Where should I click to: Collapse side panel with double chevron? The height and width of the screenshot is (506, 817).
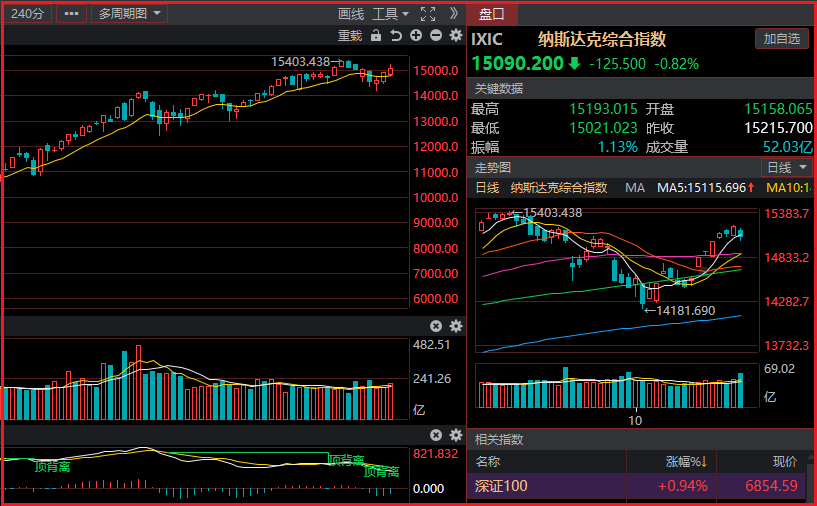point(453,14)
